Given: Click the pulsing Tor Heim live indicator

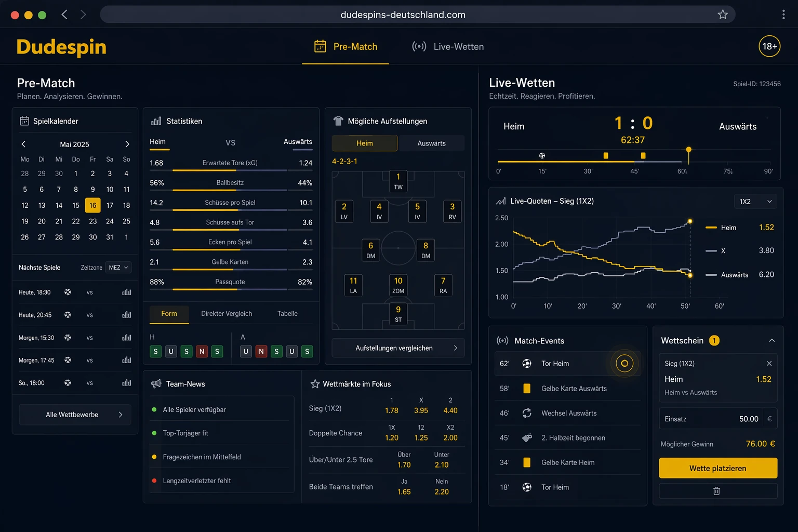Looking at the screenshot, I should point(624,363).
